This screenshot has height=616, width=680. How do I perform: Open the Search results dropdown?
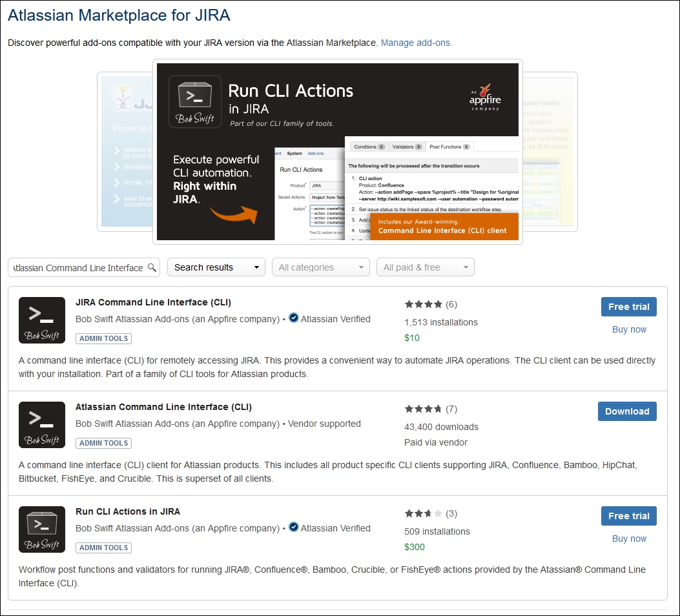[x=216, y=267]
